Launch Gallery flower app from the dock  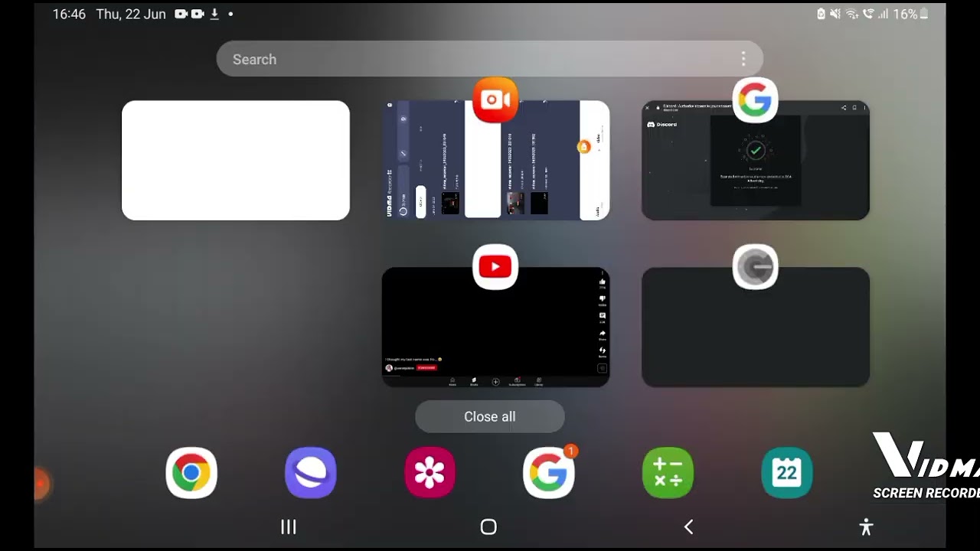430,473
